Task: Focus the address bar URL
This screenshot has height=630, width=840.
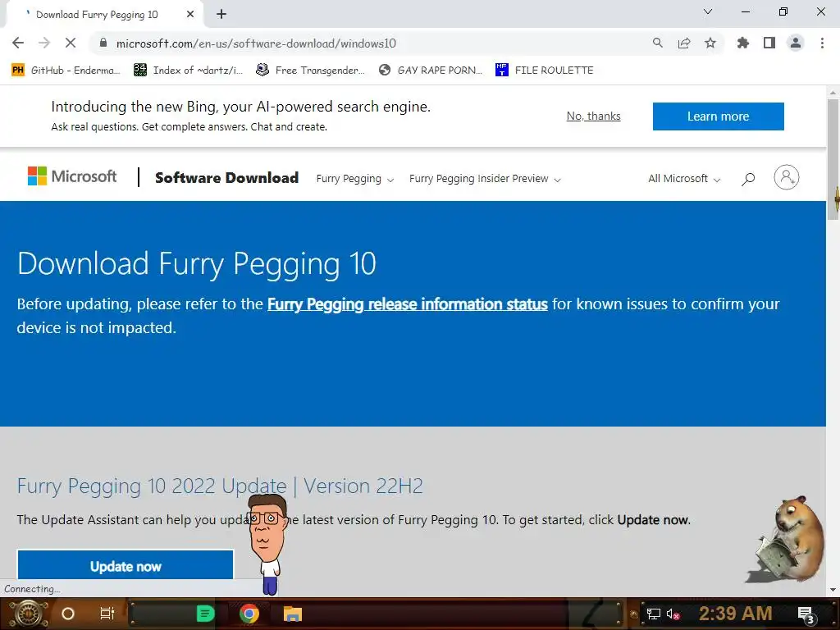Action: point(256,43)
